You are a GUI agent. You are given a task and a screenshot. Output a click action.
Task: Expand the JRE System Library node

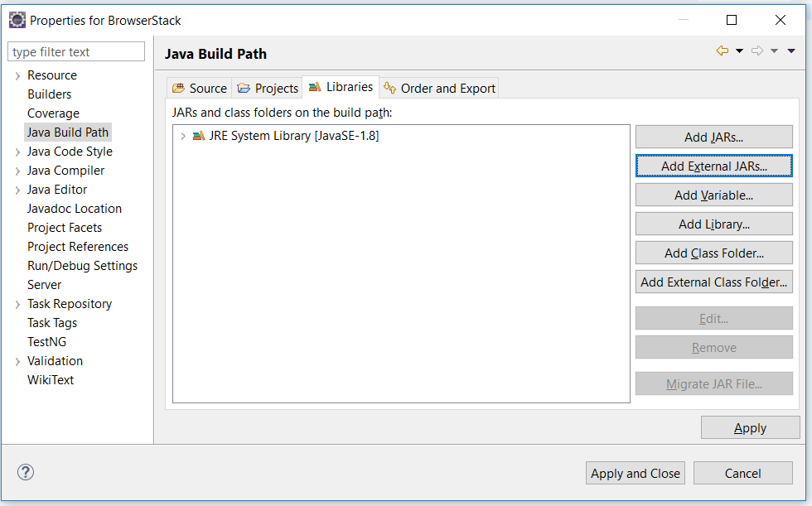183,136
